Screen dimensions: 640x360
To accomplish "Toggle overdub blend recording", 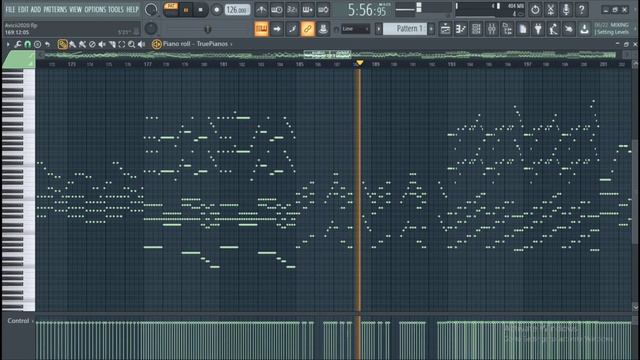I will coord(307,10).
